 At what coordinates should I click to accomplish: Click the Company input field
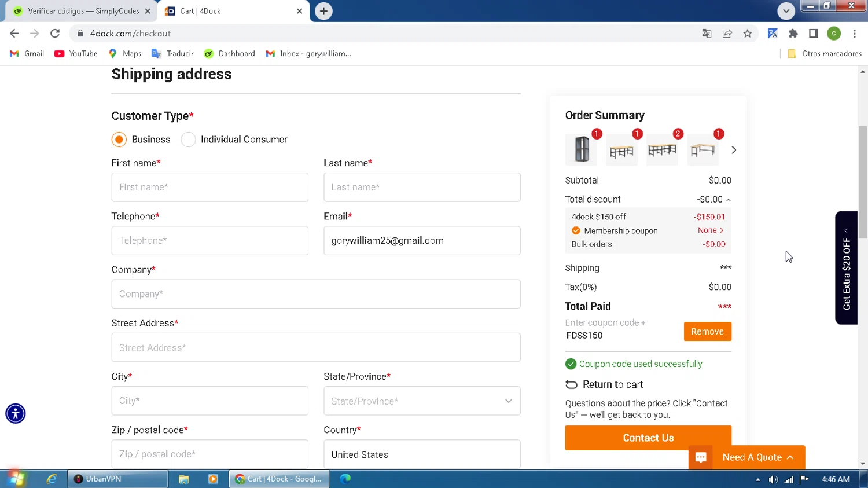316,294
